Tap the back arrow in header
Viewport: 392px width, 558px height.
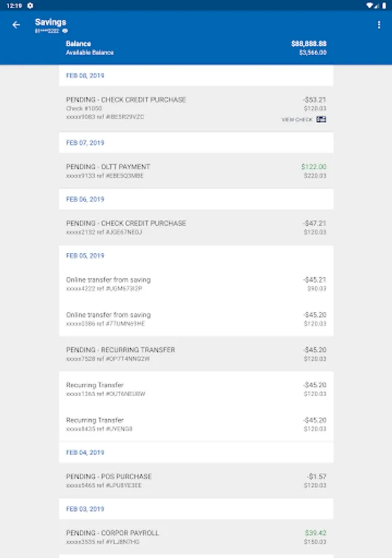[x=16, y=25]
